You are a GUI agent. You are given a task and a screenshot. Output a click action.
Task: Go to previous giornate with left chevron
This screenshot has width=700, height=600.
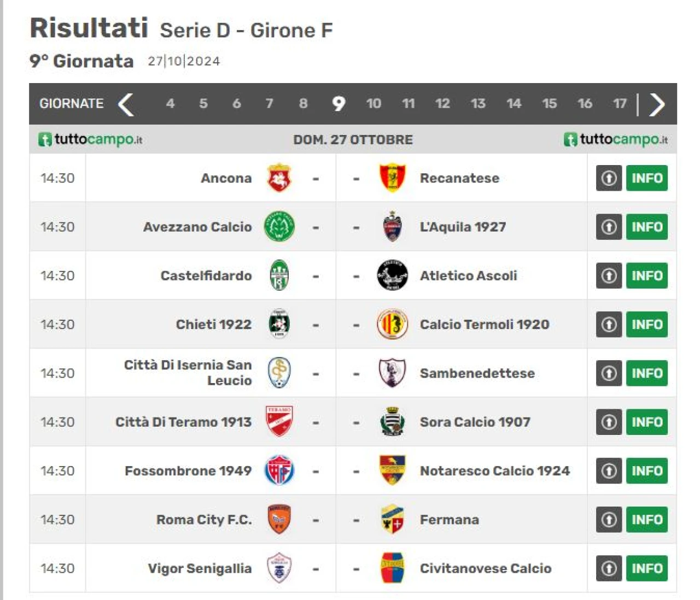pos(126,104)
